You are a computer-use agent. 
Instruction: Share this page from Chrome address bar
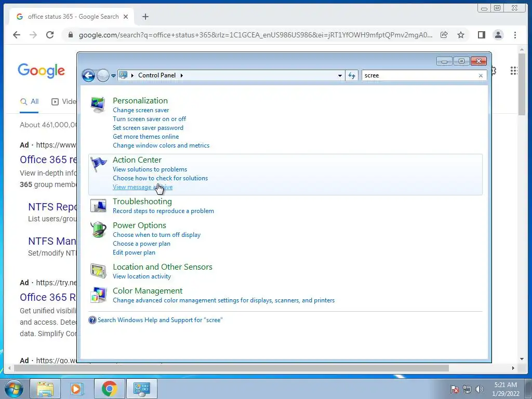click(444, 35)
